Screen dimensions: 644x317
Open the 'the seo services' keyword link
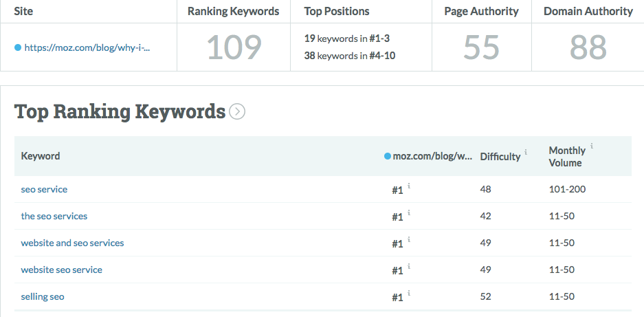[x=54, y=216]
